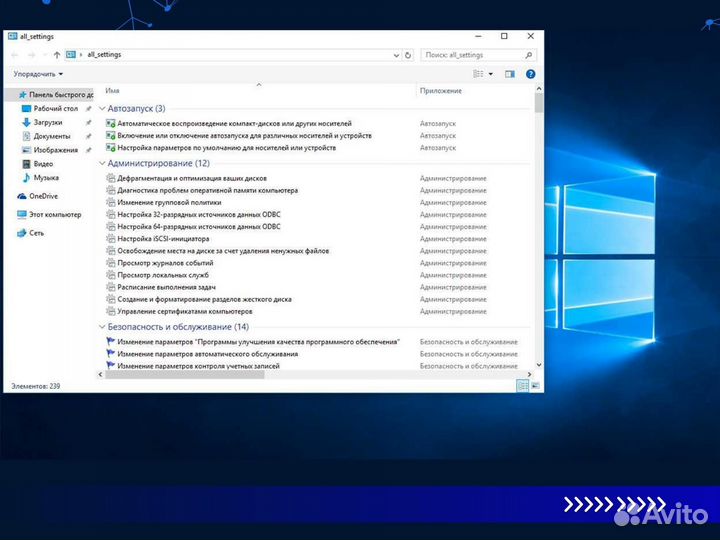This screenshot has width=720, height=540.
Task: Click the horizontal scrollbar left arrow
Action: click(x=101, y=375)
